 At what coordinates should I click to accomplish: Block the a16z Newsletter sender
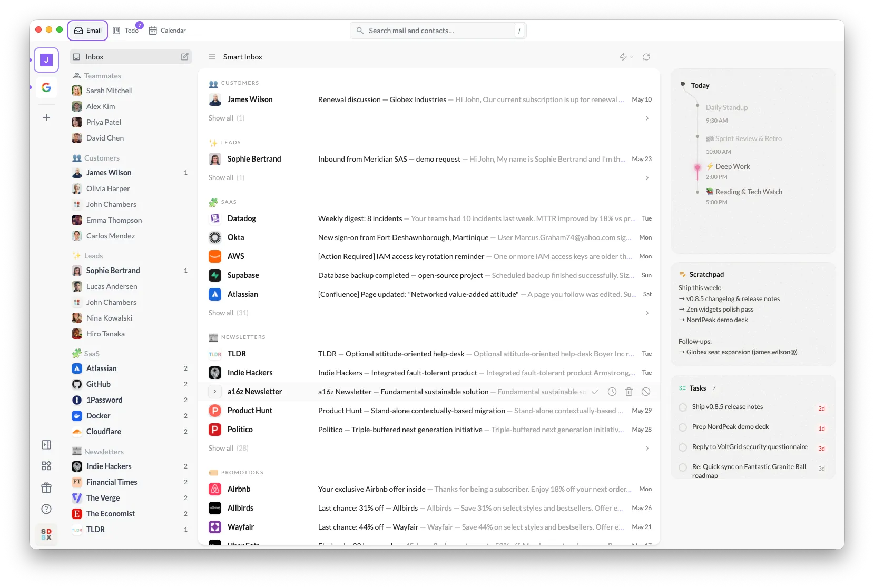tap(646, 392)
